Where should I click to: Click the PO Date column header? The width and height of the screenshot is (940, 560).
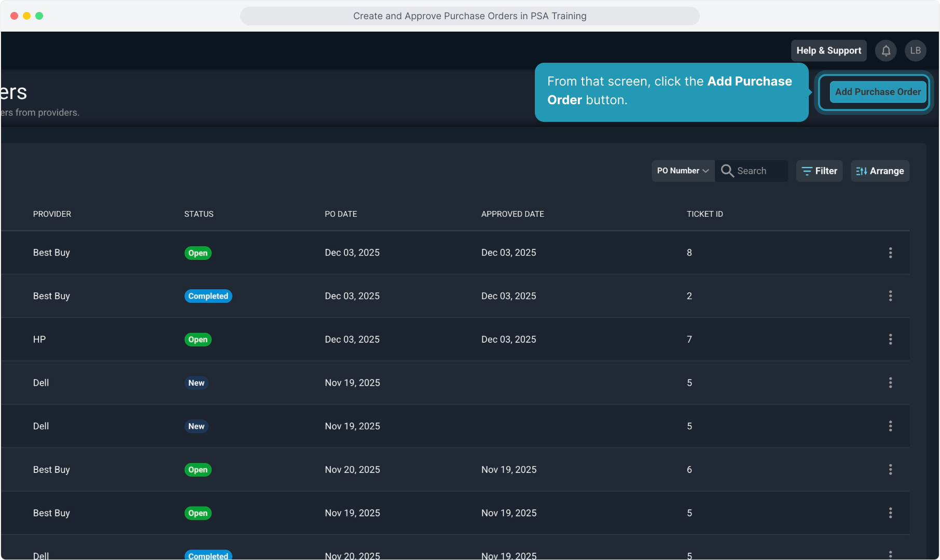tap(341, 214)
